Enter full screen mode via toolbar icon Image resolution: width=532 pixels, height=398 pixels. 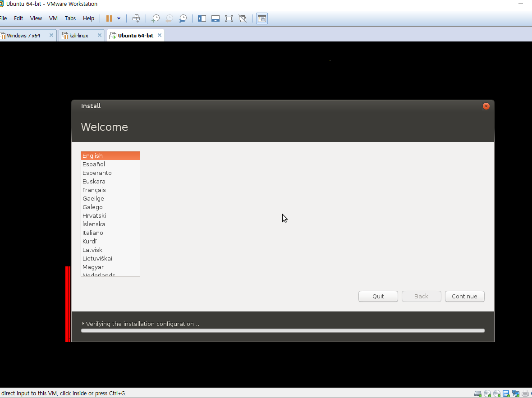(229, 18)
